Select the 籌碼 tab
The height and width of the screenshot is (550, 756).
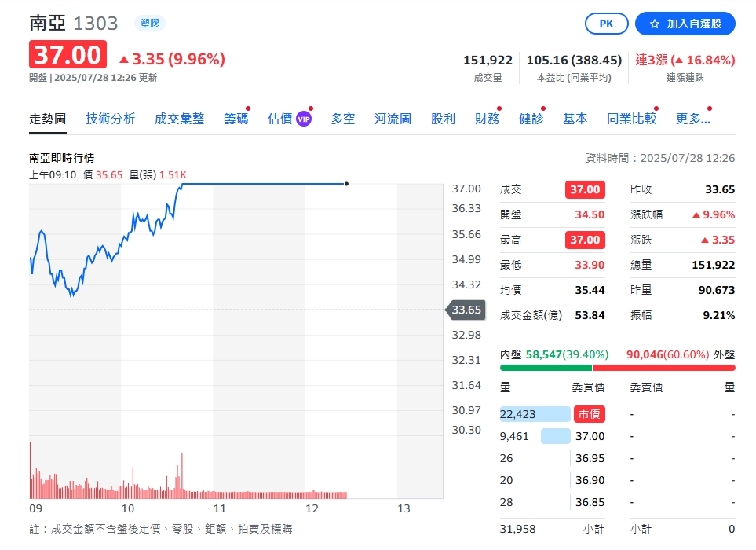[236, 118]
